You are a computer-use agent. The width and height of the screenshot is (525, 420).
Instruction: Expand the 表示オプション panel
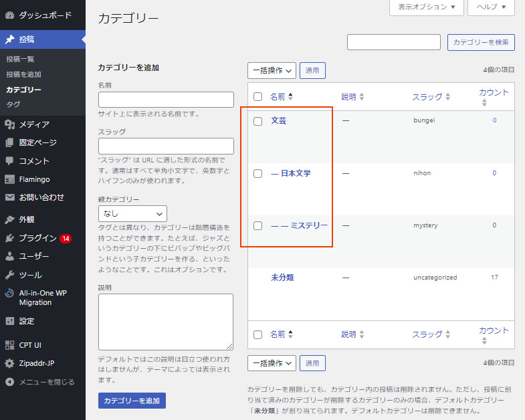(426, 7)
